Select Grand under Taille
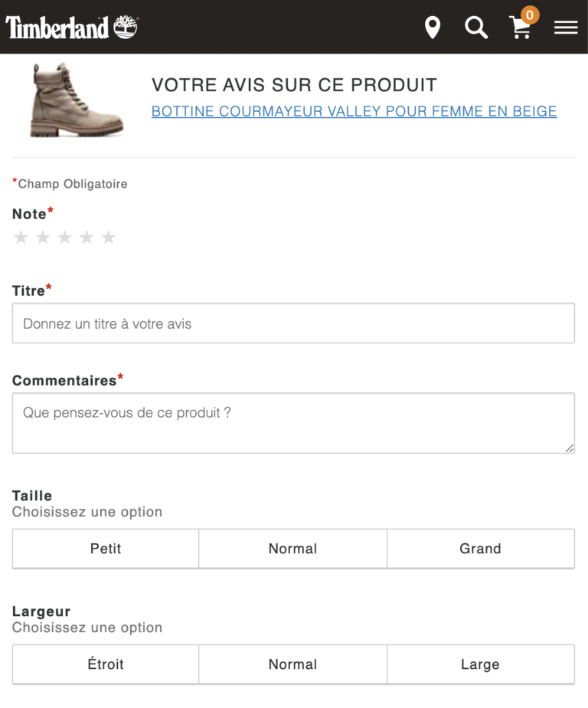588x708 pixels. click(481, 549)
